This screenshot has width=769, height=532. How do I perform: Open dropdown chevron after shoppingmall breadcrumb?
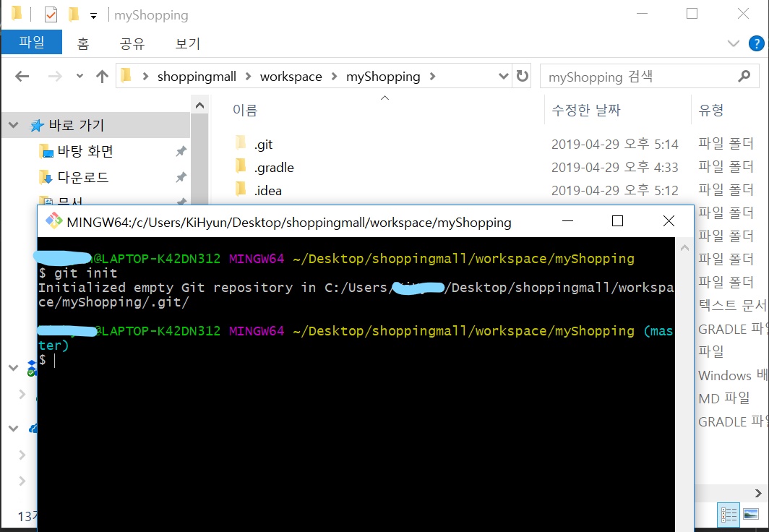click(x=248, y=77)
